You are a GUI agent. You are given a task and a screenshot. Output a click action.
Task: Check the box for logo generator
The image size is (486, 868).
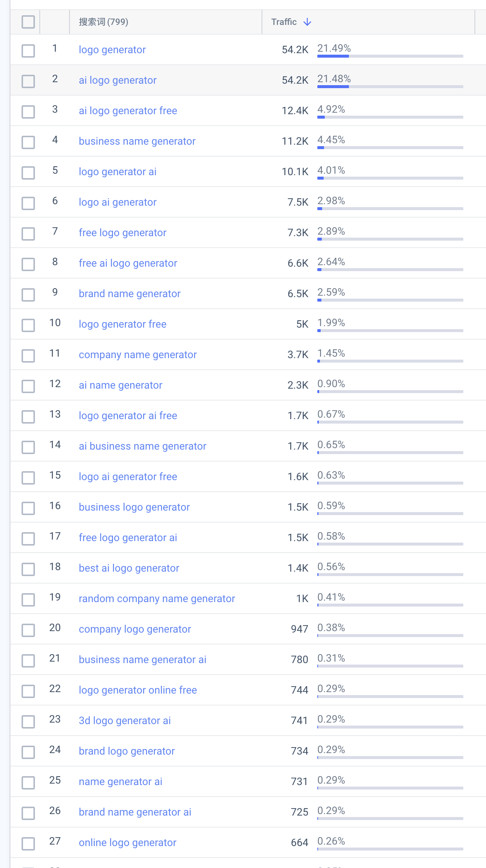(x=28, y=51)
